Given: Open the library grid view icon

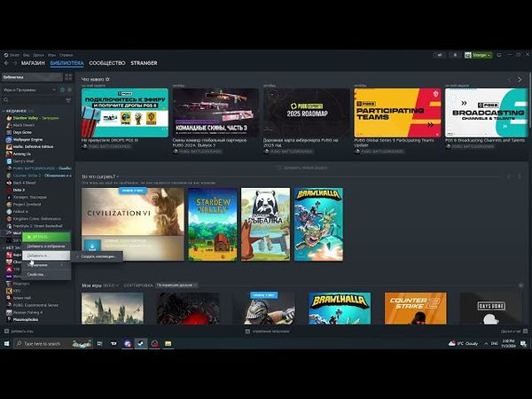Looking at the screenshot, I should click(68, 77).
